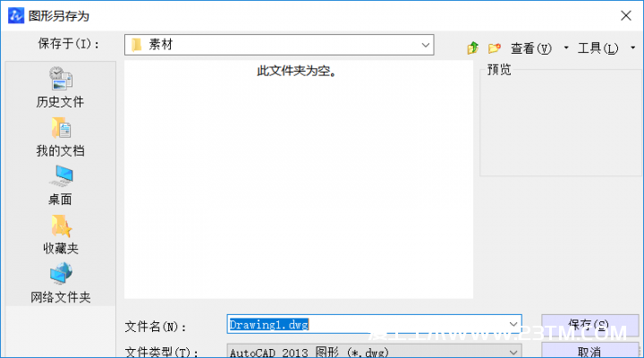Open 历史文件 history location
This screenshot has width=644, height=358.
click(x=60, y=88)
